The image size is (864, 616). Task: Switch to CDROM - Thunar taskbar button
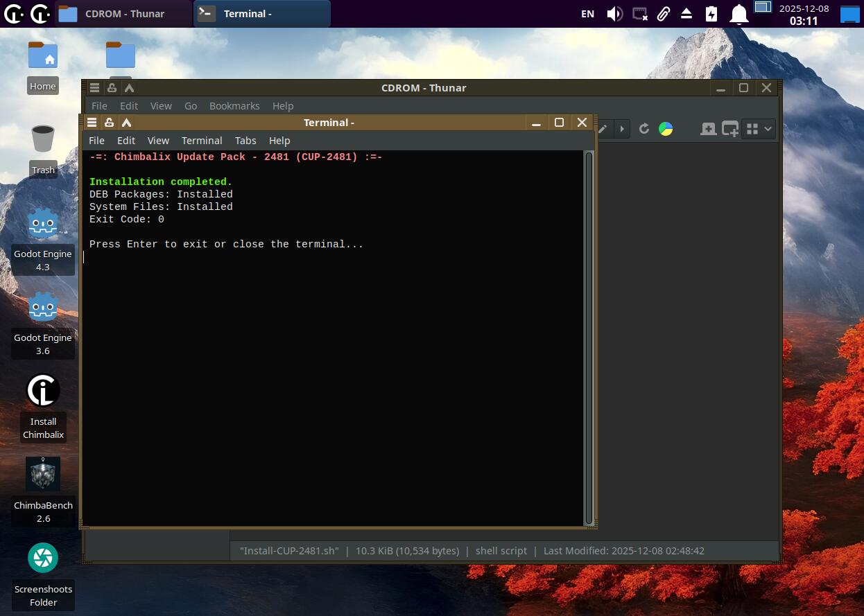coord(123,14)
